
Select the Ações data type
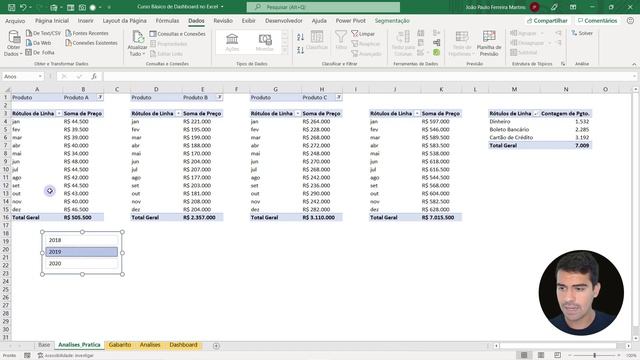click(232, 42)
